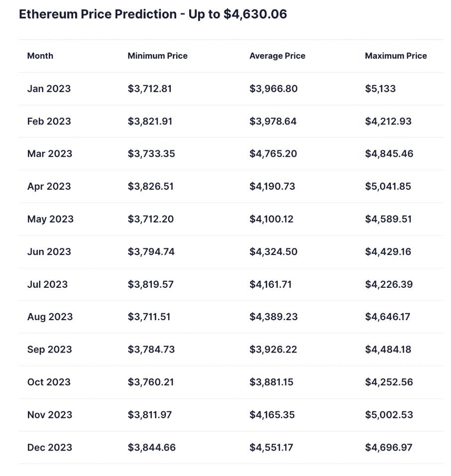This screenshot has height=476, width=451.
Task: Select the Sep 2023 row label
Action: click(x=49, y=350)
